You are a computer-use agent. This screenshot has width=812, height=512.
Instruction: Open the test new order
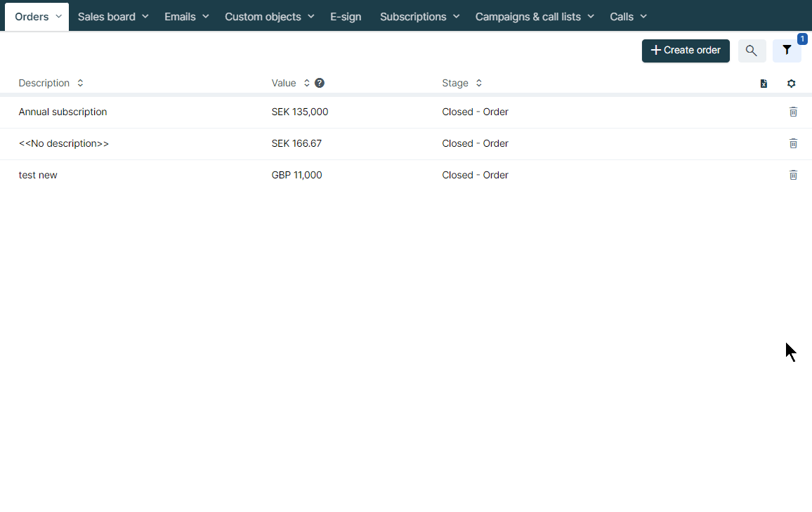tap(38, 175)
